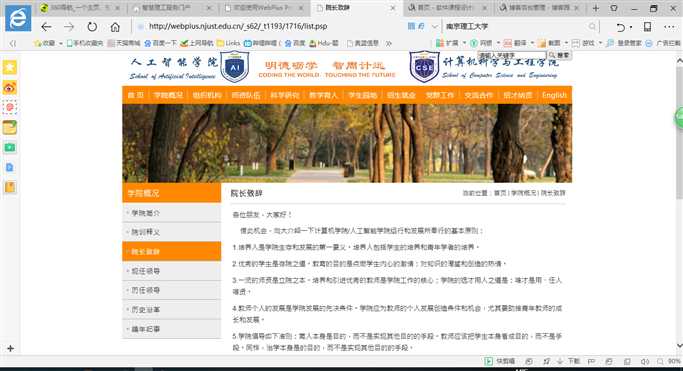Open 历史沿革 in the left menu
This screenshot has height=371, width=683.
point(172,310)
